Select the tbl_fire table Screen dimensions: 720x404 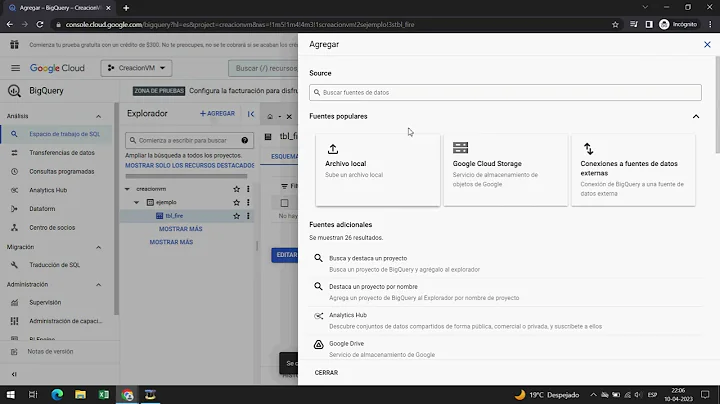click(174, 216)
